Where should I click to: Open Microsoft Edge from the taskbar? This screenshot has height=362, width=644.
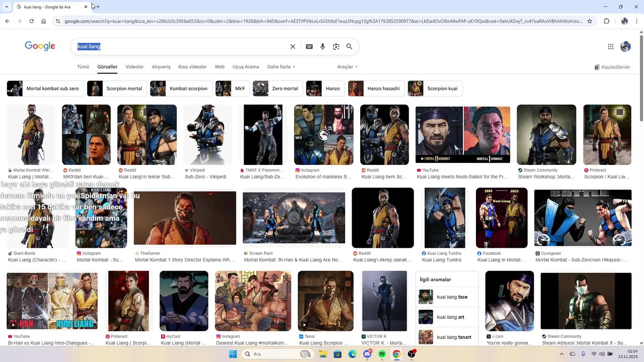point(352,354)
